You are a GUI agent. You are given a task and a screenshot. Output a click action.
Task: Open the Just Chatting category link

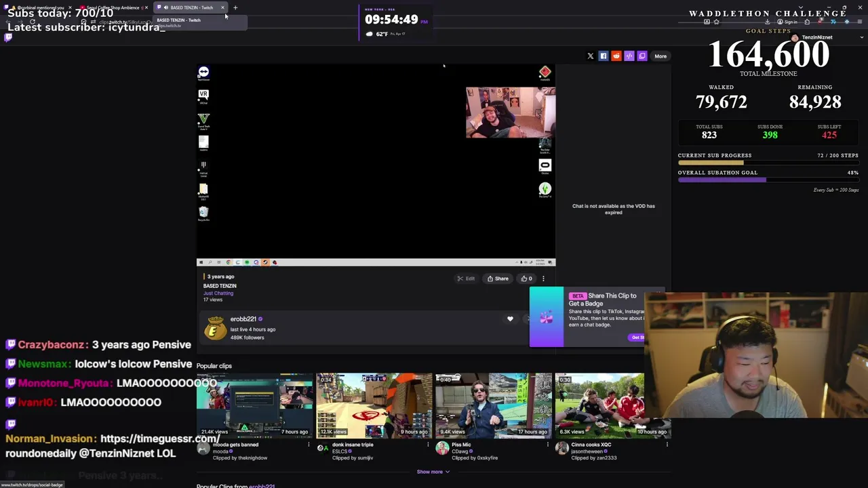pos(218,293)
